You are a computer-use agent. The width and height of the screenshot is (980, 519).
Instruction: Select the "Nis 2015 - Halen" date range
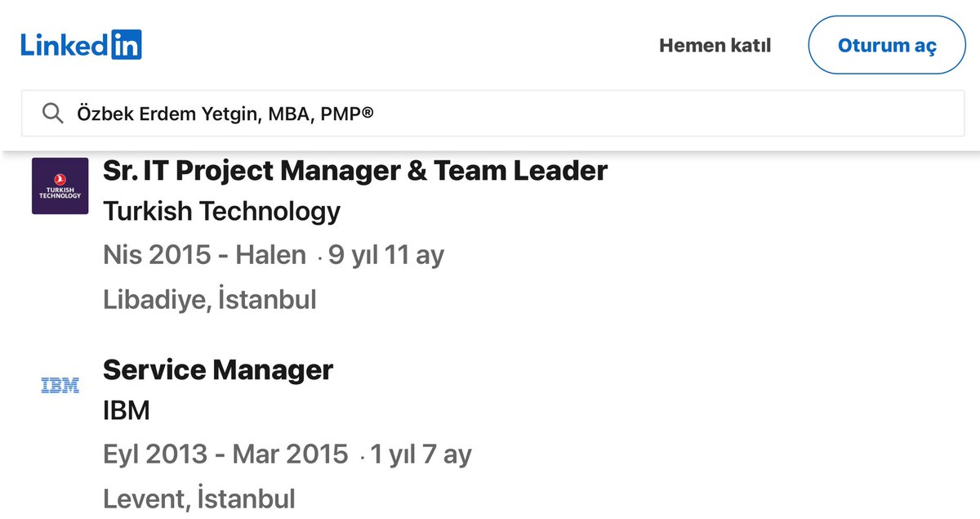coord(204,255)
